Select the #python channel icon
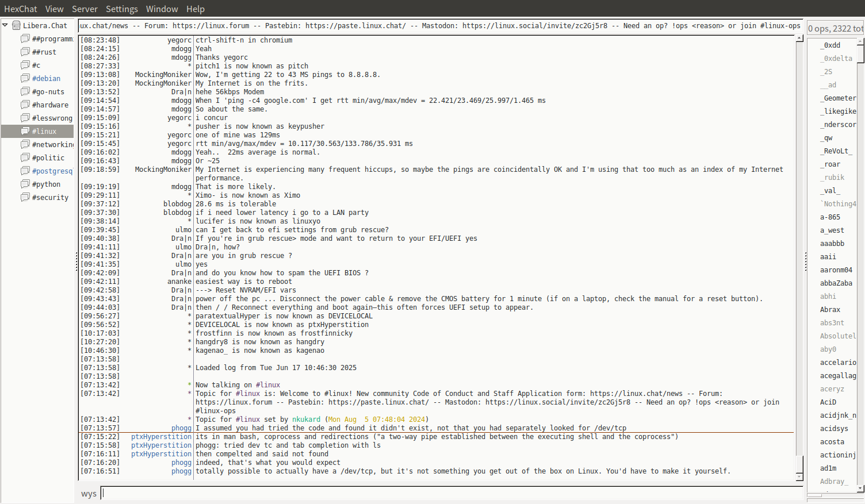The image size is (865, 504). click(x=25, y=184)
